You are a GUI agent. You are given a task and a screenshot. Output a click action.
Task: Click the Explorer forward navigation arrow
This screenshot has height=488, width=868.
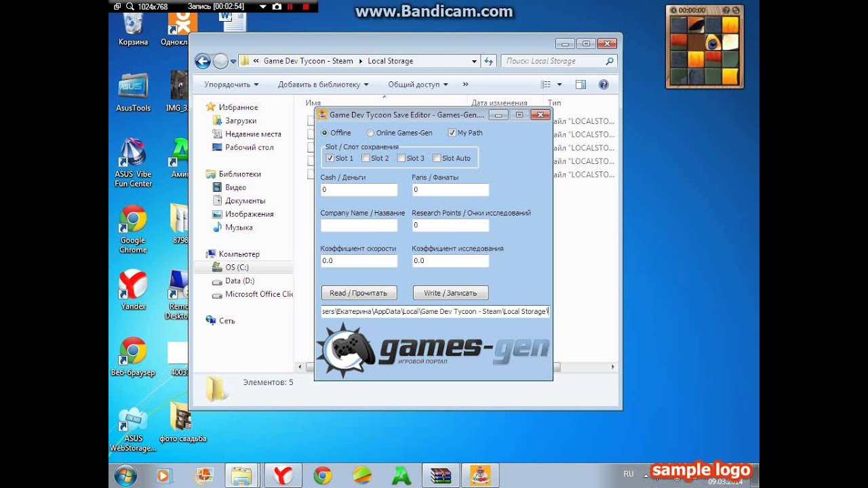click(220, 61)
